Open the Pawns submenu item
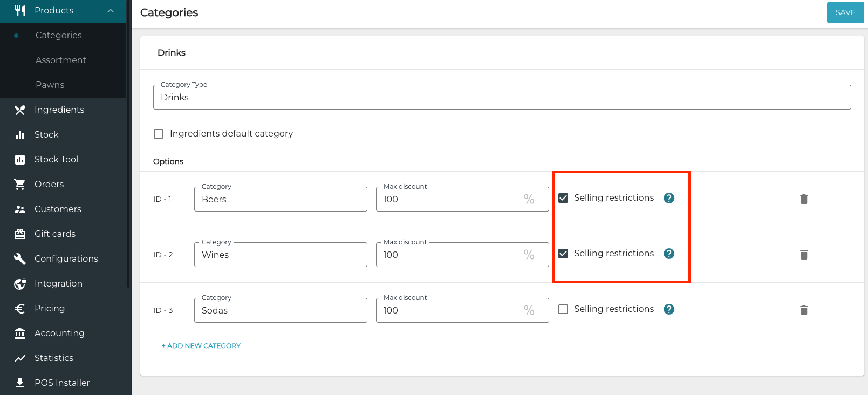The width and height of the screenshot is (868, 395). click(x=50, y=85)
